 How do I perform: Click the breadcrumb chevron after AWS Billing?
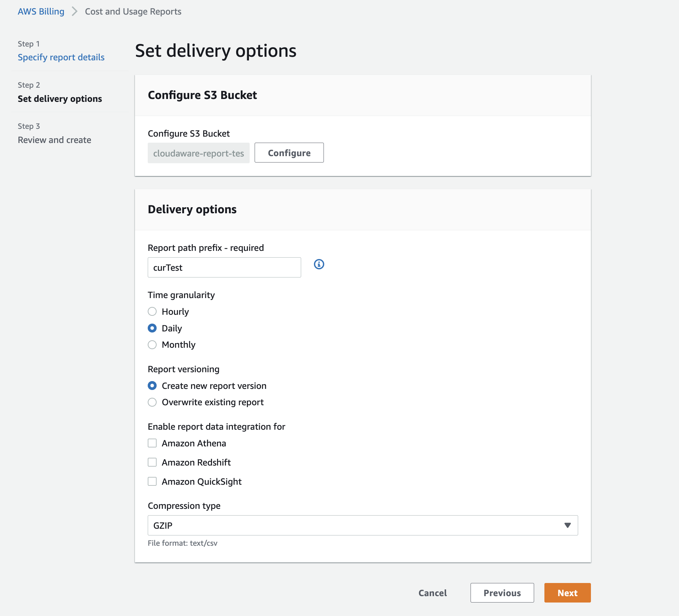pos(75,11)
